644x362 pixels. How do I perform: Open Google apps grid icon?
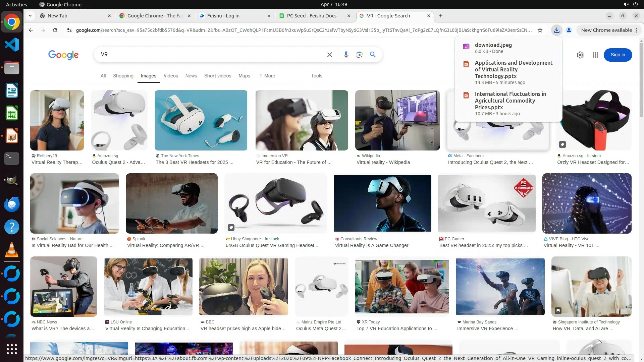595,55
